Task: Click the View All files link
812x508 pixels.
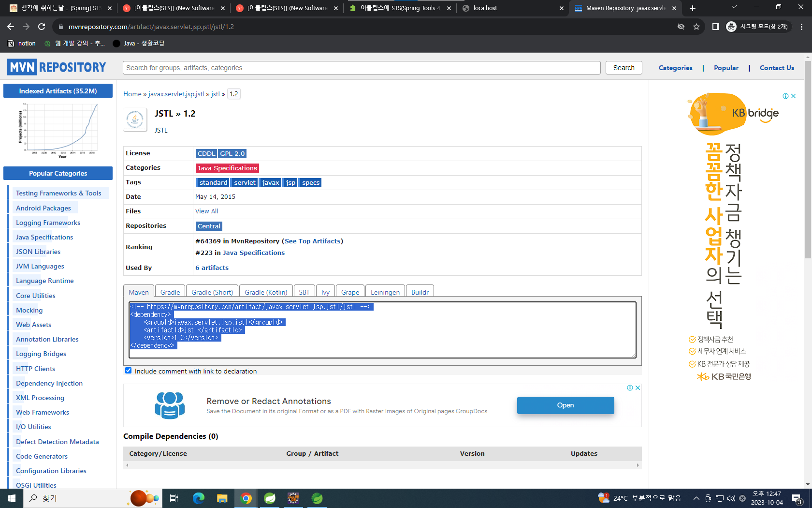Action: [206, 211]
